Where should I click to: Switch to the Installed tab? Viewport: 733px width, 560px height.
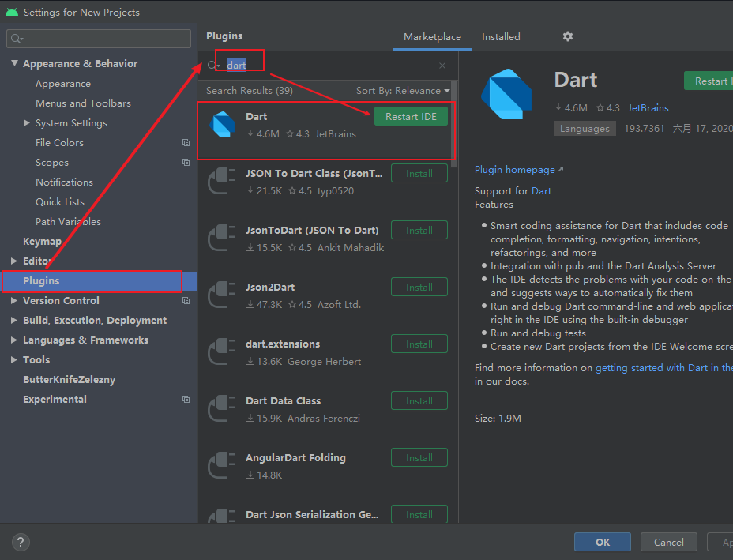coord(501,37)
